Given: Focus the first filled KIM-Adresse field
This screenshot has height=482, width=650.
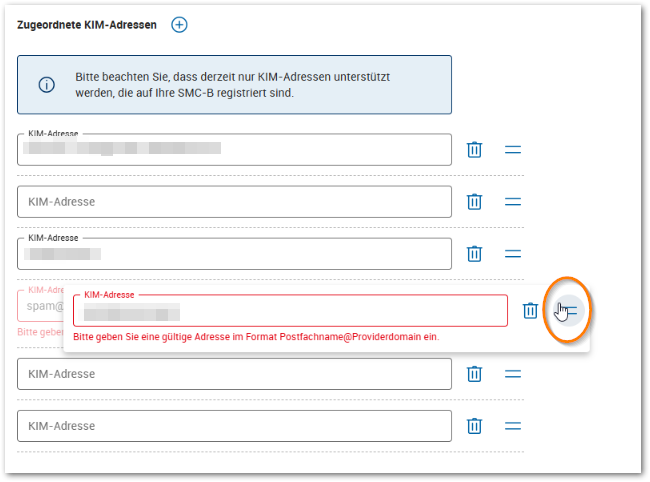Looking at the screenshot, I should click(234, 150).
